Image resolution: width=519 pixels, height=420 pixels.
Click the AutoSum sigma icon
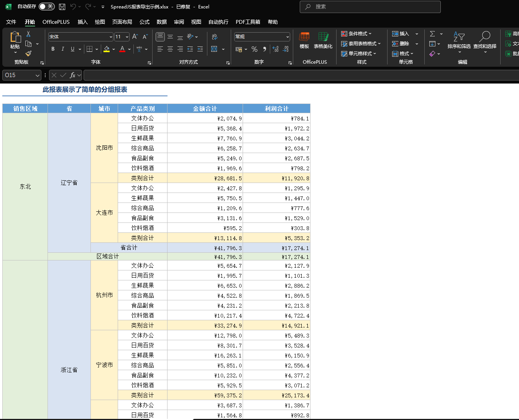click(x=432, y=34)
